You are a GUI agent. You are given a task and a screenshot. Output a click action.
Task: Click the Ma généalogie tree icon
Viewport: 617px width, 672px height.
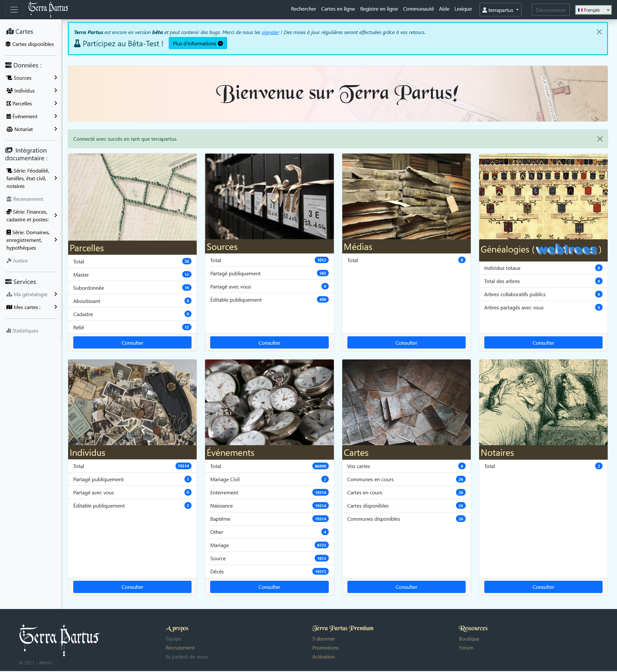pyautogui.click(x=9, y=295)
